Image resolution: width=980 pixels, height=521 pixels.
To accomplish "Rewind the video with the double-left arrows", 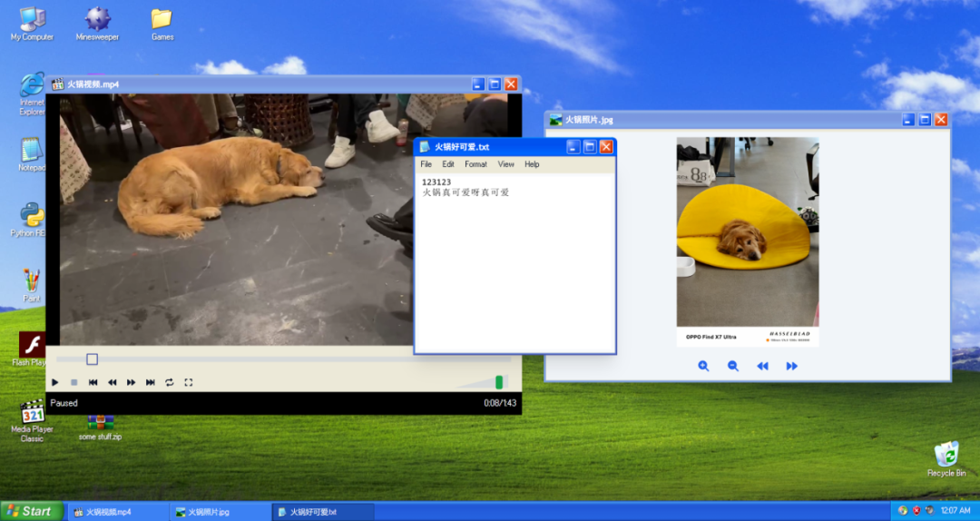I will (x=113, y=382).
